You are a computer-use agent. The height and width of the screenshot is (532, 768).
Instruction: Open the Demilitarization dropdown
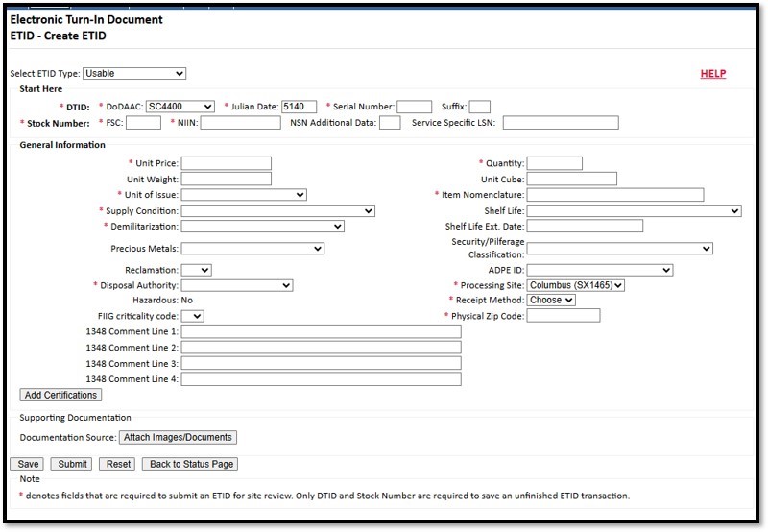(x=262, y=227)
